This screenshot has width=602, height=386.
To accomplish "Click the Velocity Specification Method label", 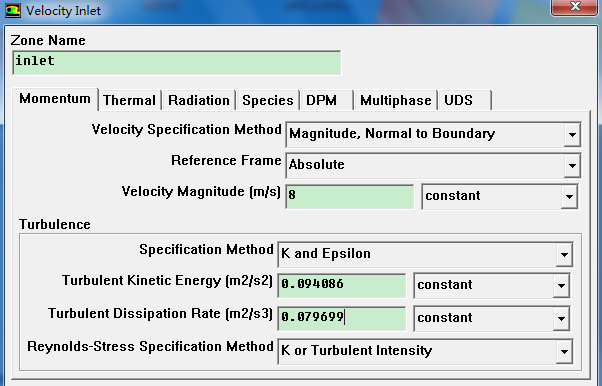I will 187,129.
